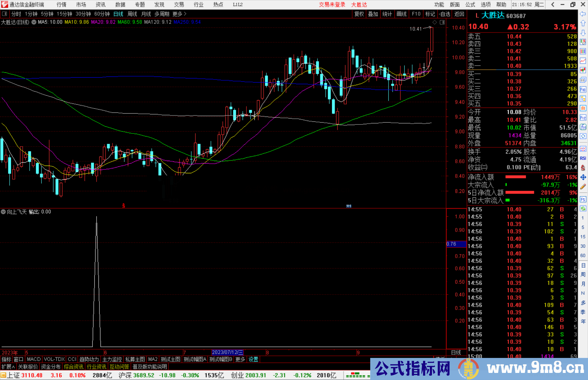588x380 pixels.
Task: Open the 市场 menu
Action: pyautogui.click(x=81, y=5)
